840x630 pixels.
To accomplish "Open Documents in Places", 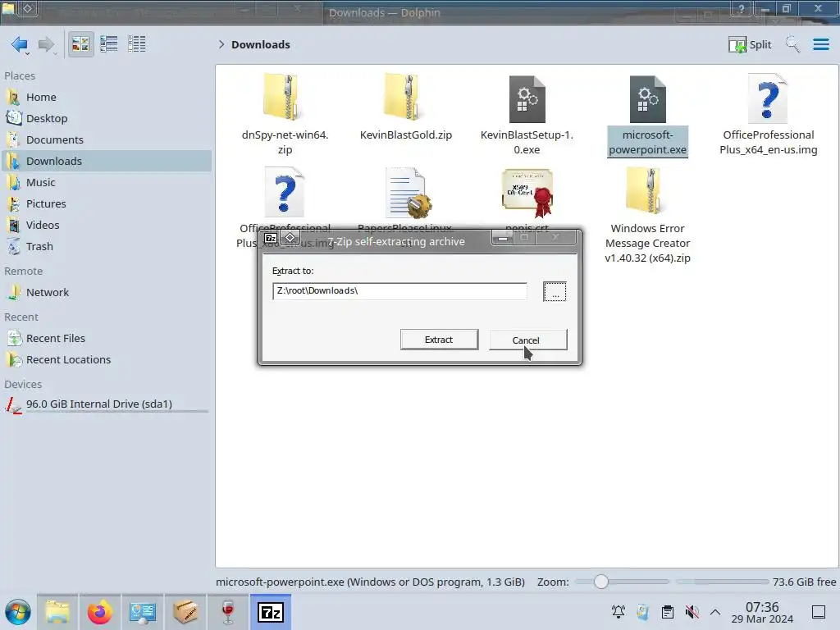I will [x=106, y=139].
